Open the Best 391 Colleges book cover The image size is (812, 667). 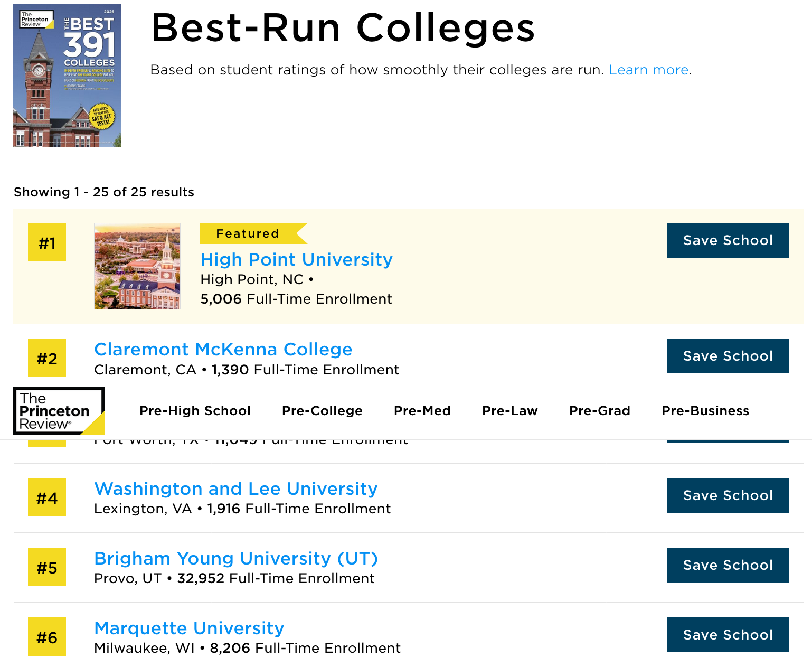coord(67,76)
